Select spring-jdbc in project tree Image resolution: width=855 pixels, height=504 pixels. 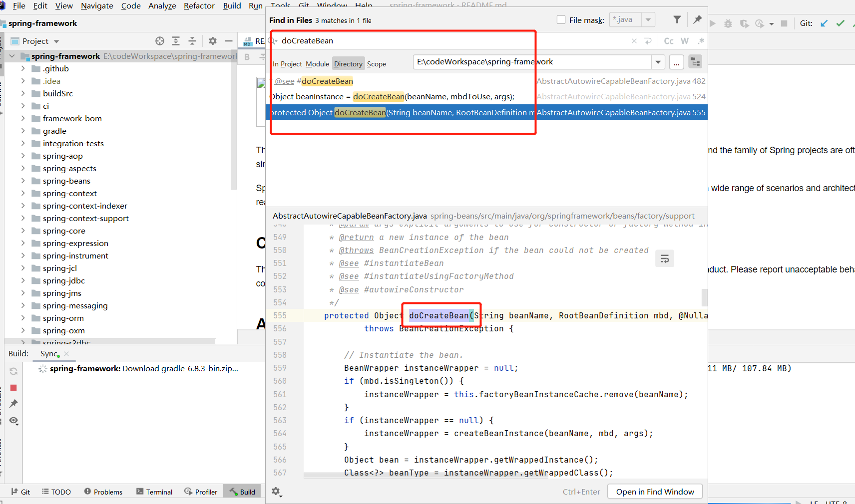(x=63, y=280)
